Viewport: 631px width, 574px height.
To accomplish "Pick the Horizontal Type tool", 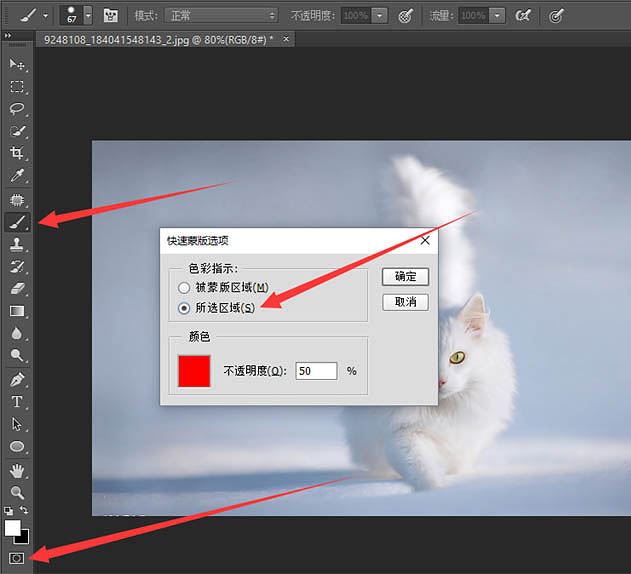I will pos(17,401).
